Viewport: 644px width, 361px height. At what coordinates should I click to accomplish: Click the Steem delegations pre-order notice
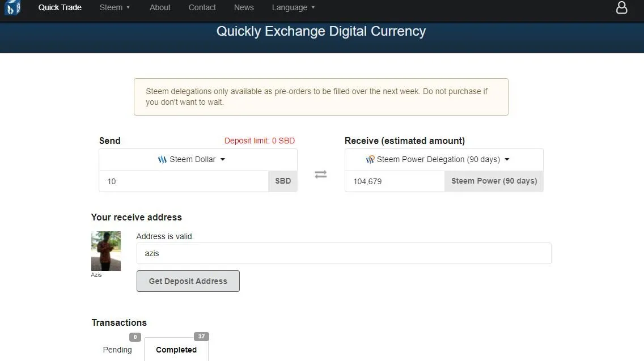point(321,97)
